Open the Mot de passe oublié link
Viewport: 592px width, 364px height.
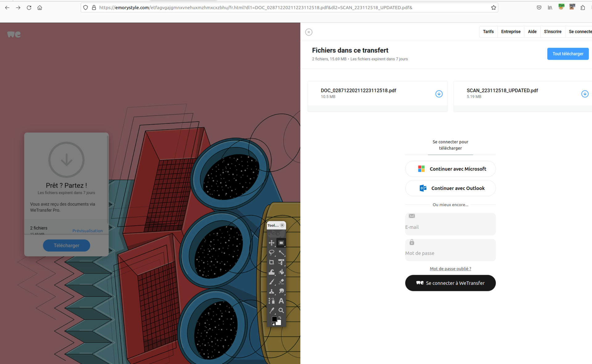(450, 269)
